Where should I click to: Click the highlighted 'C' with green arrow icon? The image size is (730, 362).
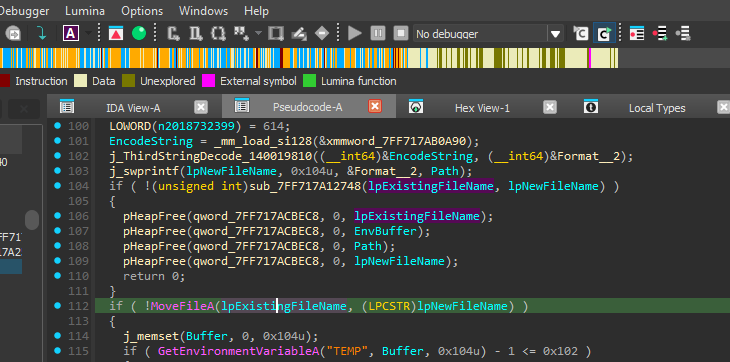coord(604,33)
